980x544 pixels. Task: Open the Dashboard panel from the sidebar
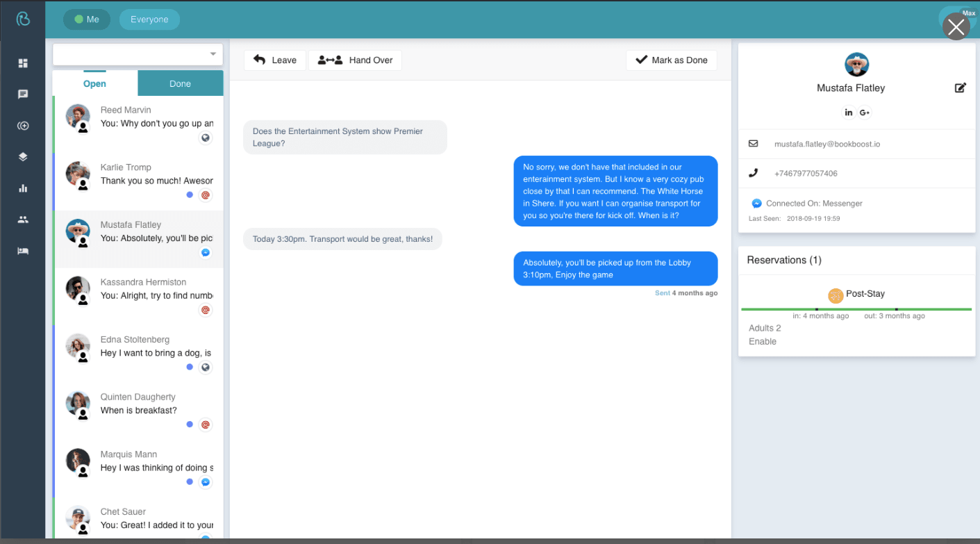tap(24, 63)
